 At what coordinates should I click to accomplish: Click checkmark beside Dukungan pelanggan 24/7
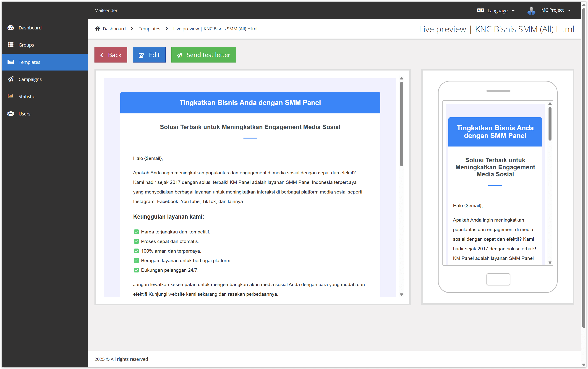pos(136,270)
